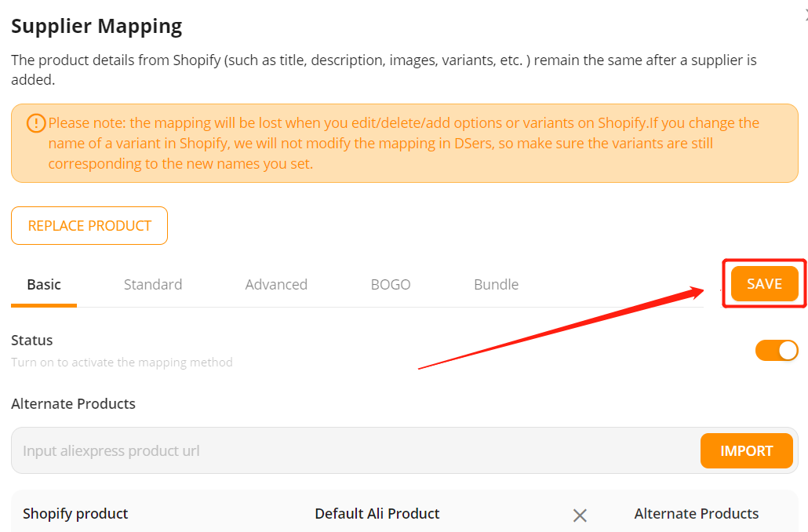Image resolution: width=808 pixels, height=532 pixels.
Task: Click the 'Shopify product' column header
Action: [x=75, y=513]
